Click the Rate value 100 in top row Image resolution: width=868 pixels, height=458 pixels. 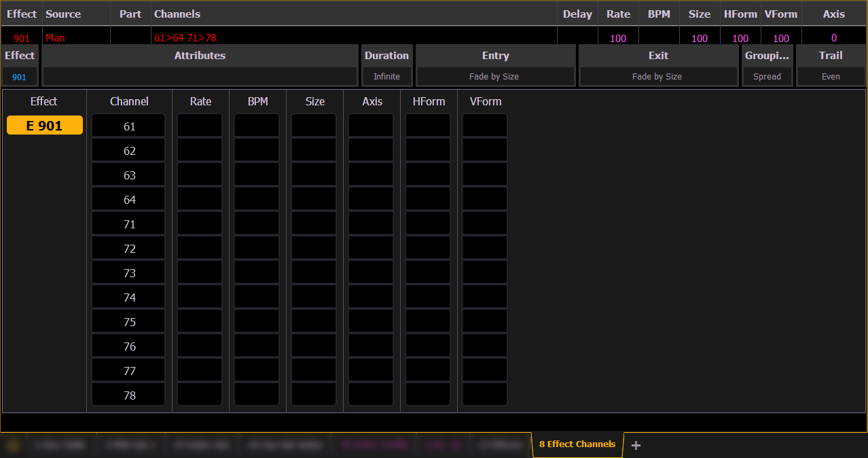pyautogui.click(x=618, y=38)
